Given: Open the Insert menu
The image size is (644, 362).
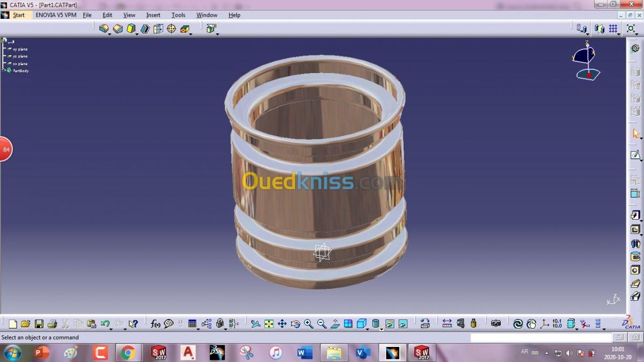Looking at the screenshot, I should coord(153,15).
